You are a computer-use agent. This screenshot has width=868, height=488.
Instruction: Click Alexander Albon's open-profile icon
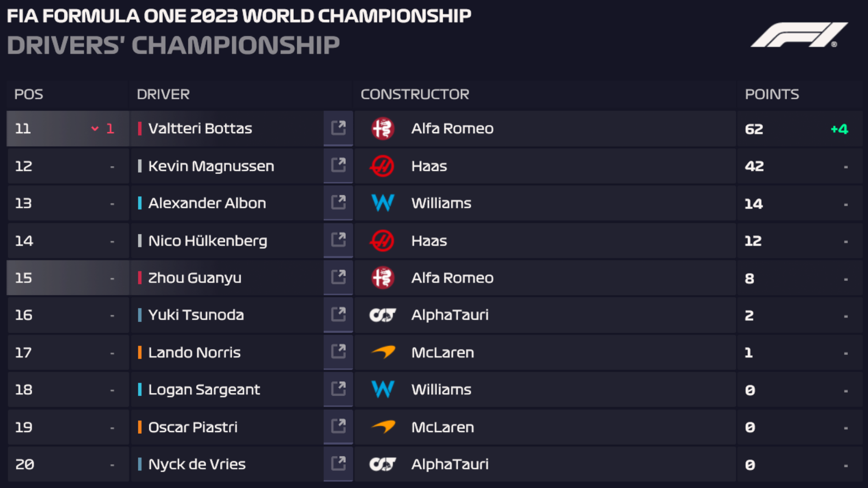tap(338, 202)
